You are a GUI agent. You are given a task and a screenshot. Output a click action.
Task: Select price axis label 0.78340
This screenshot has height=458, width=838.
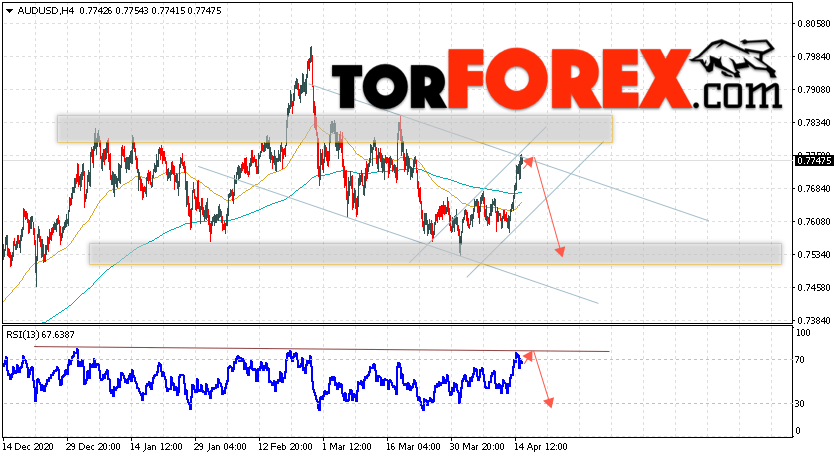tap(814, 123)
